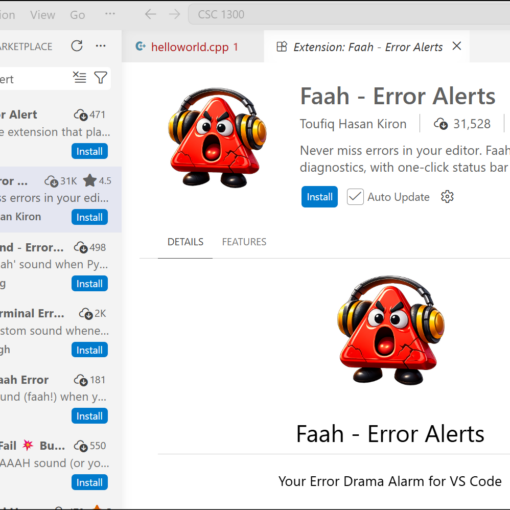The image size is (510, 510).
Task: Install the extension with 471 downloads
Action: tap(89, 151)
